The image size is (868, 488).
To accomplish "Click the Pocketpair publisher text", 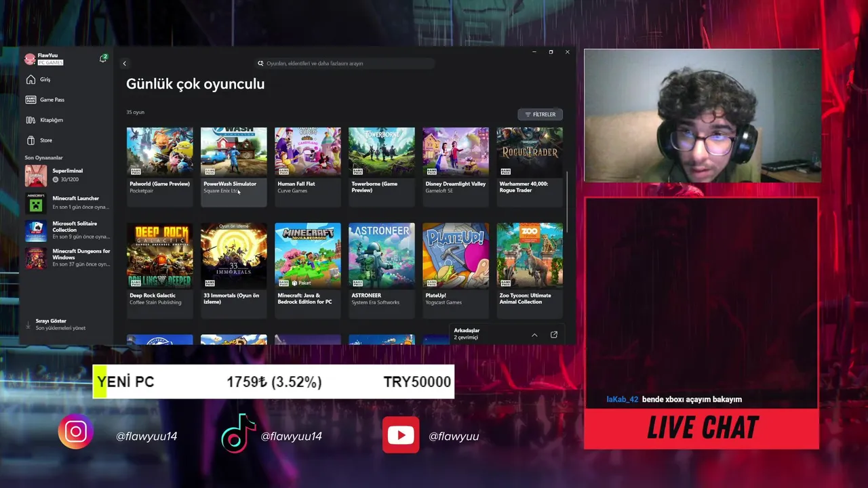I will (142, 191).
